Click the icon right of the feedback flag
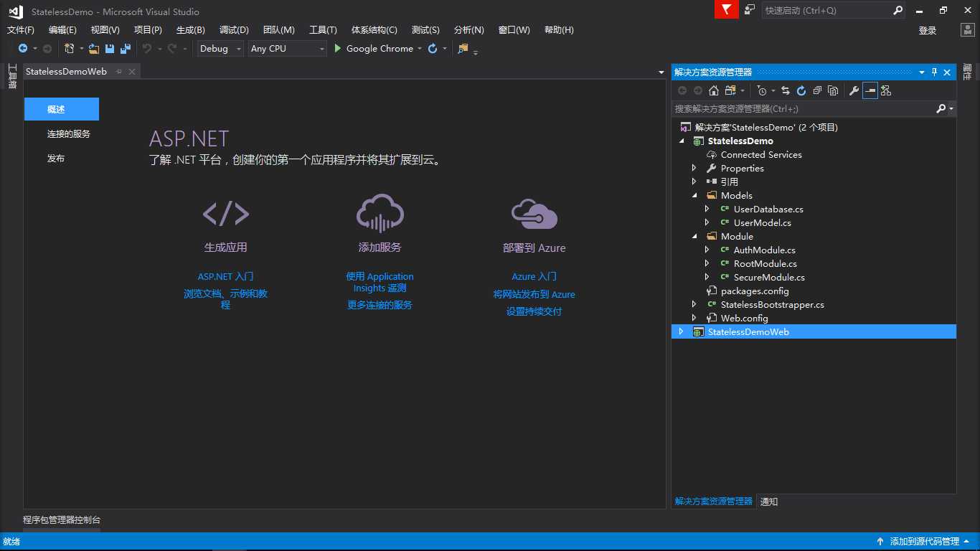 (x=750, y=9)
